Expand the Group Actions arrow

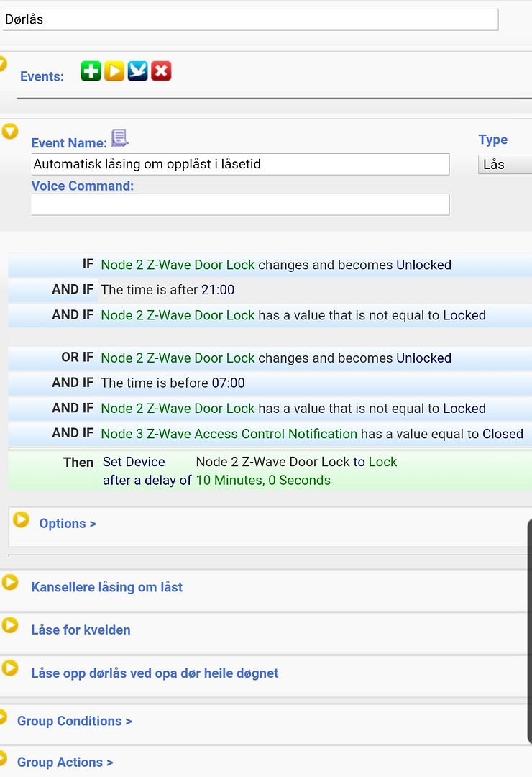tap(2, 758)
